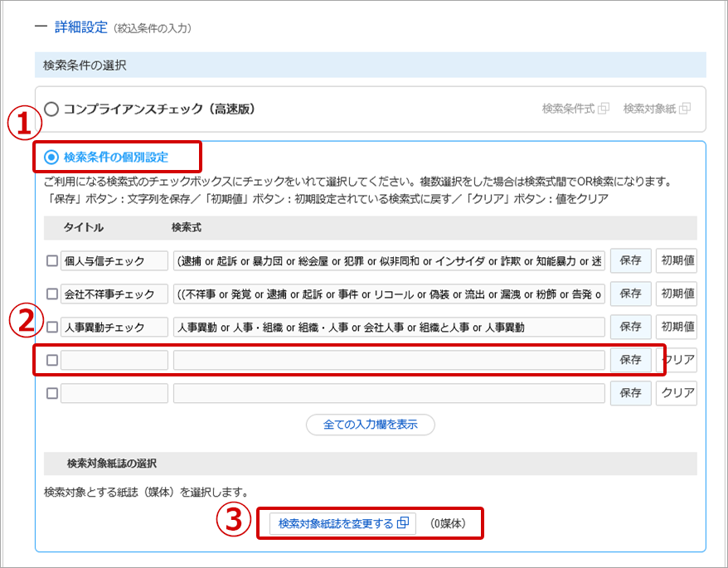The image size is (728, 568).
Task: Save the 人事異動チェック search expression
Action: coord(630,328)
